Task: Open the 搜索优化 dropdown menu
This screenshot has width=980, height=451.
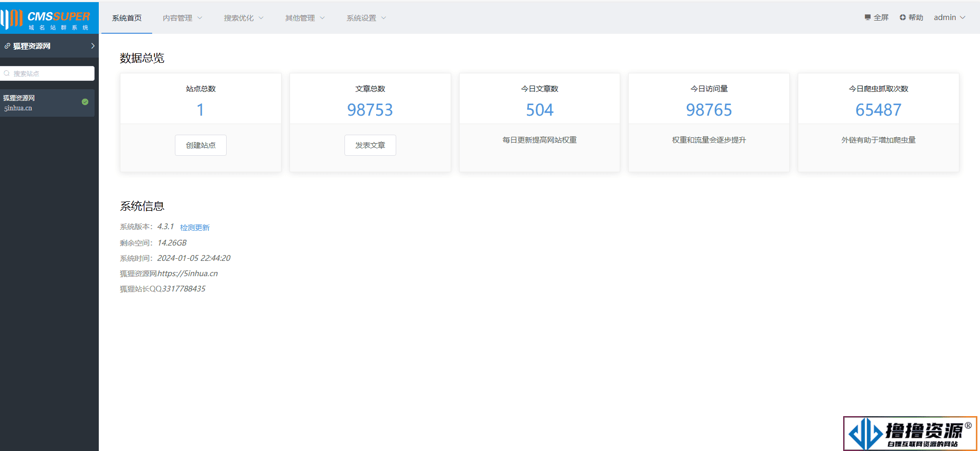Action: (x=244, y=18)
